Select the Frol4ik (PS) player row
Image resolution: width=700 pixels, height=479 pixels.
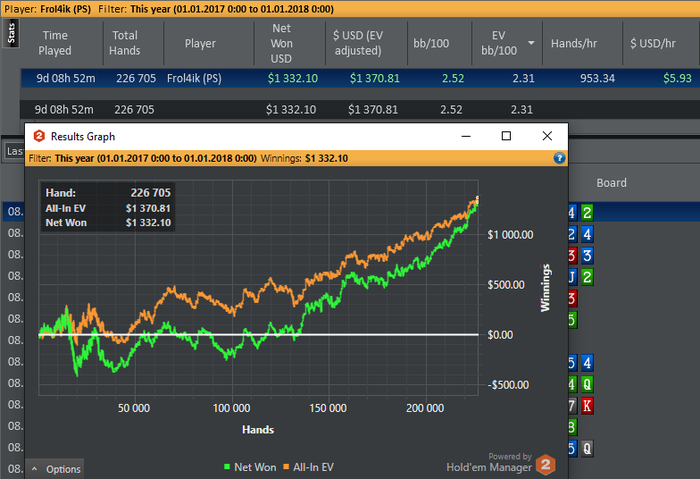pyautogui.click(x=360, y=78)
